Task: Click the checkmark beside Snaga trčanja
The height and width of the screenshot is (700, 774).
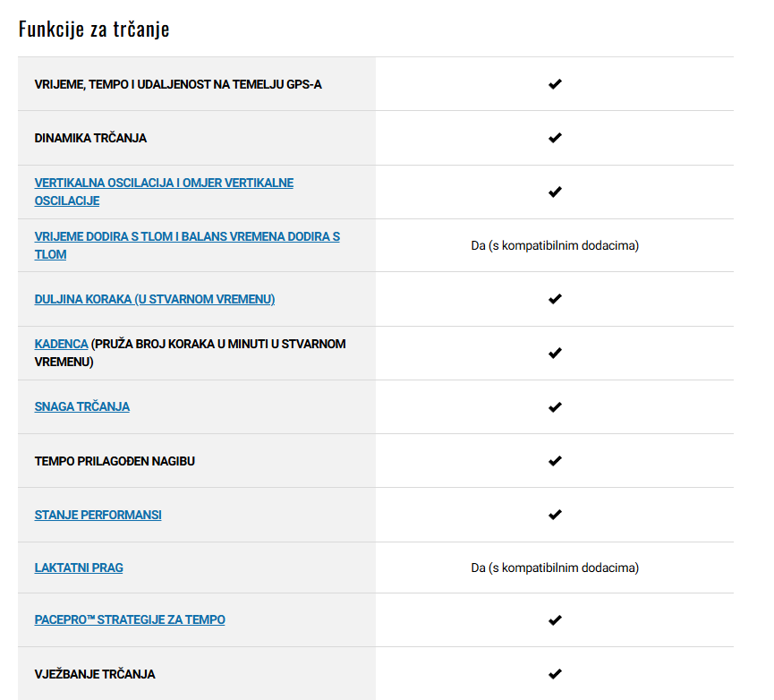Action: coord(555,406)
